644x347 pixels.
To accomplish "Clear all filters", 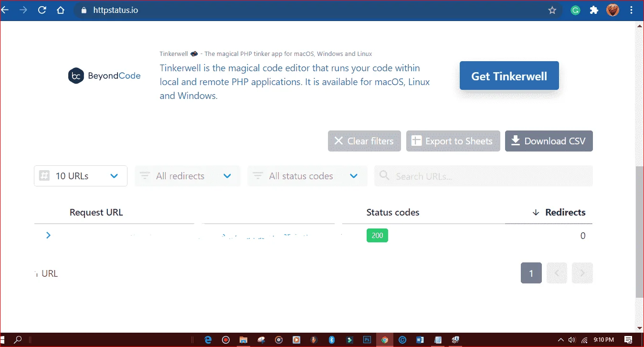I will point(364,141).
